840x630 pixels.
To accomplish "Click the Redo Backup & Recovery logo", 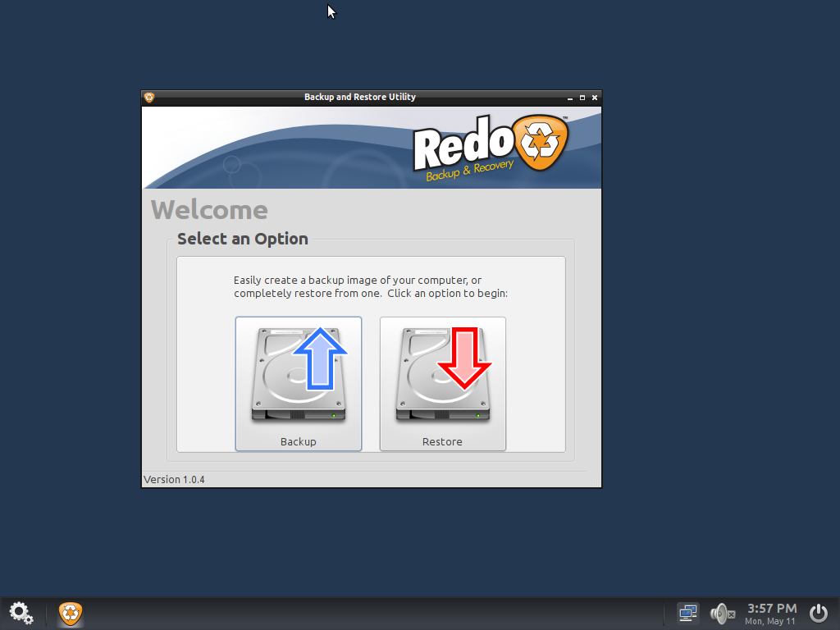I will tap(491, 147).
